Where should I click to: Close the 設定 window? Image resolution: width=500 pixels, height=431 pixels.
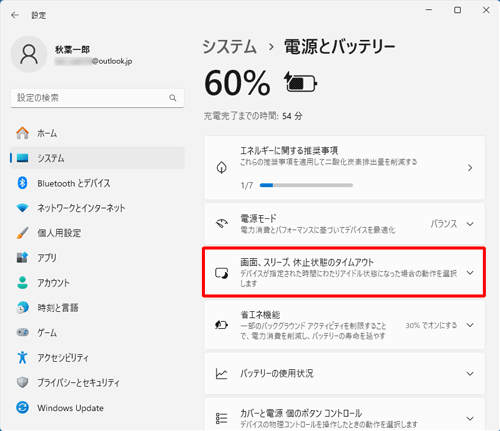486,10
